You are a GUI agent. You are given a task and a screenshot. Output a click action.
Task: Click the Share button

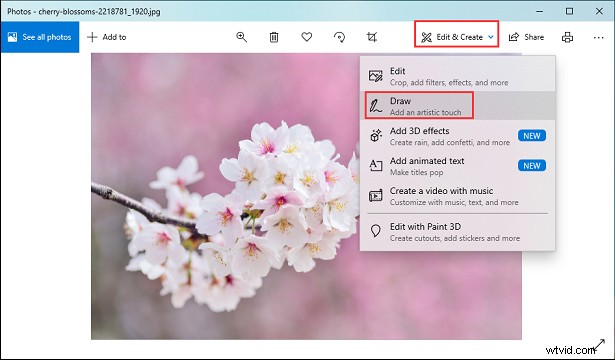click(526, 37)
